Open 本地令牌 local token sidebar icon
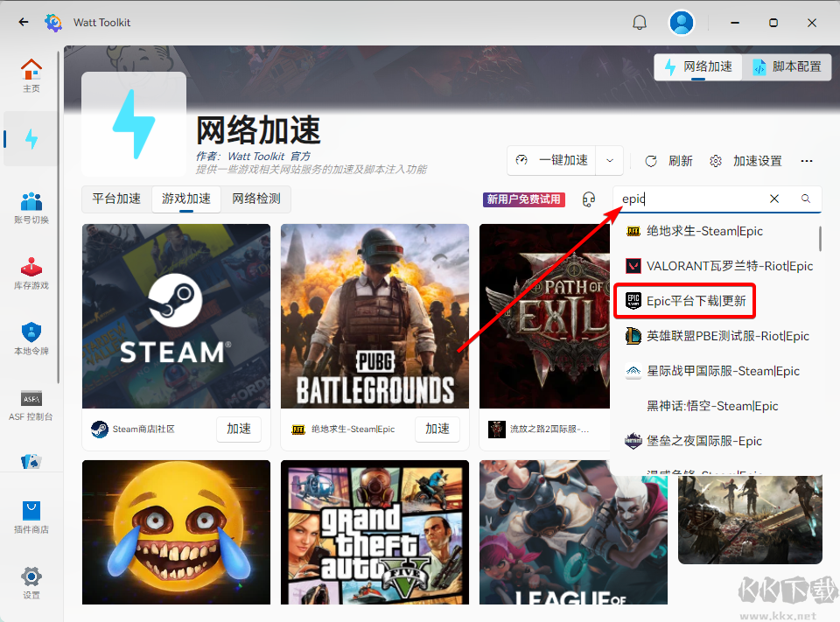 tap(31, 339)
